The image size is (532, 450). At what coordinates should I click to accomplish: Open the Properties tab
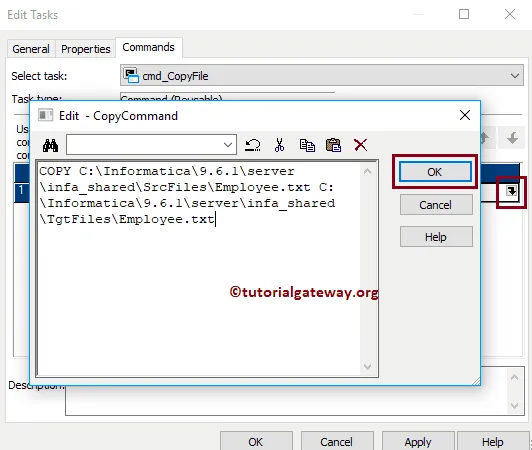point(86,49)
